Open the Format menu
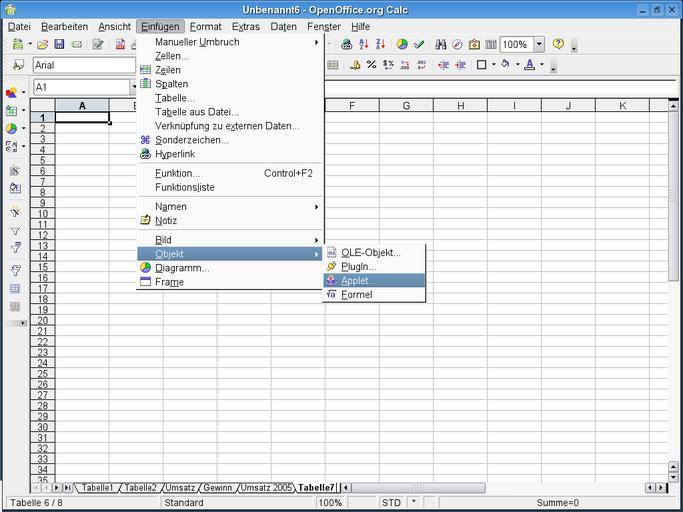This screenshot has height=512, width=683. [205, 26]
